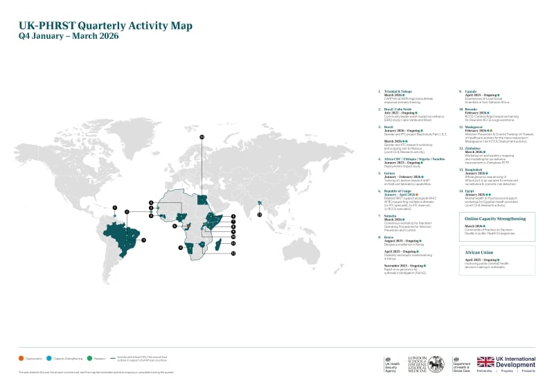The width and height of the screenshot is (554, 392).
Task: Click the UK International Development logo
Action: [x=506, y=364]
